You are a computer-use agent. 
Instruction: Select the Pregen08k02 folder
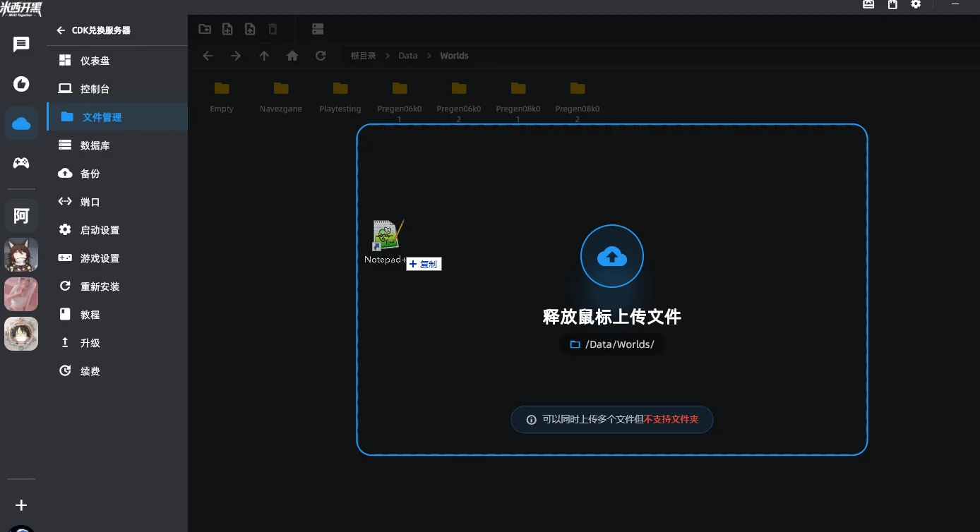tap(578, 101)
